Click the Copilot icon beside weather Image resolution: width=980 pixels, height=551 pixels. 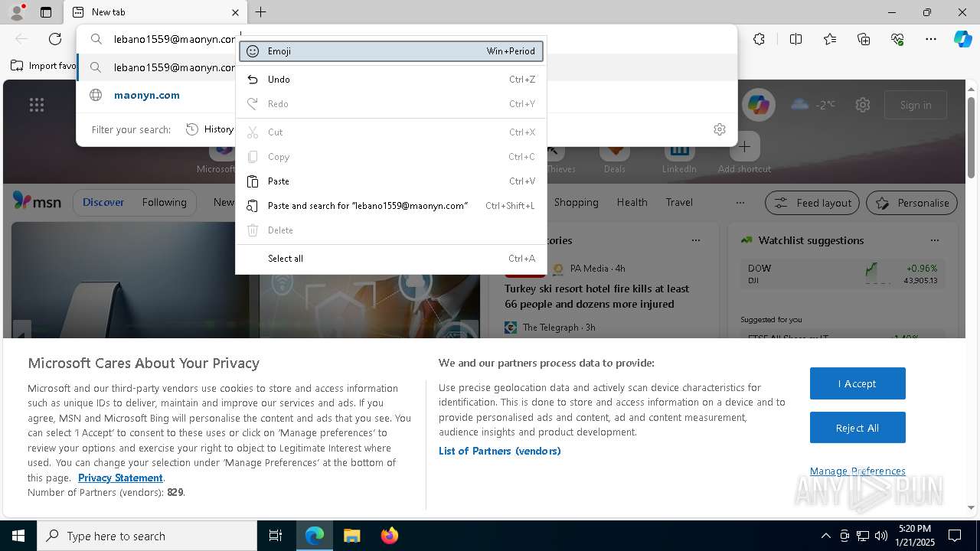[759, 105]
